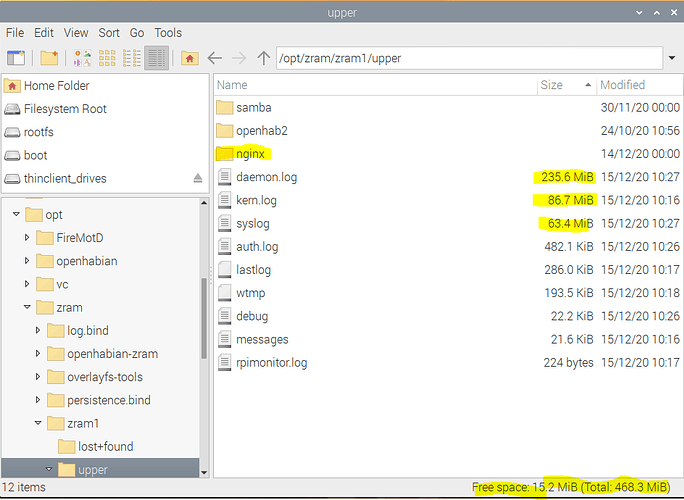Sort files by Modified column
684x500 pixels.
(640, 85)
